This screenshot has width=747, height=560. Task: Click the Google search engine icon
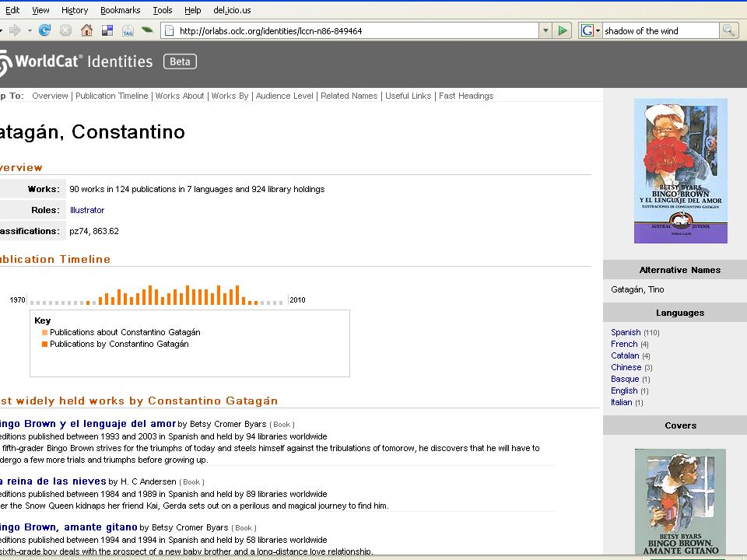coord(587,30)
